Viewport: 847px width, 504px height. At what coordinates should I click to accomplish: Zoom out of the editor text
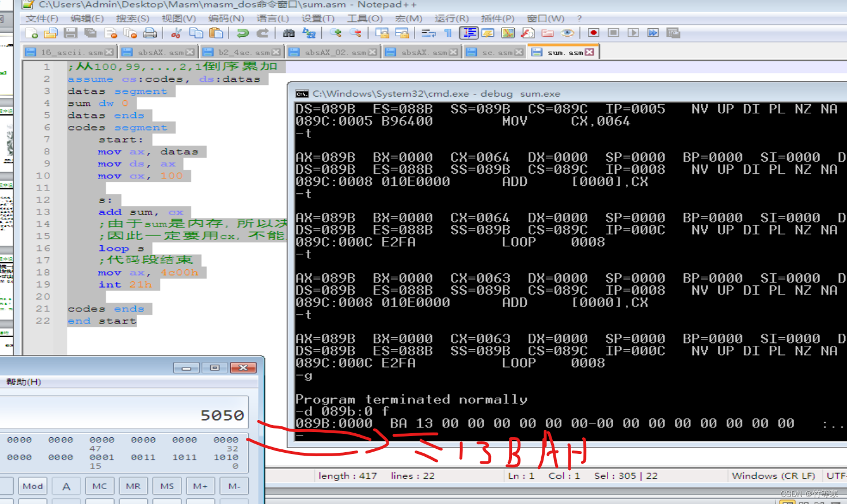pos(355,33)
